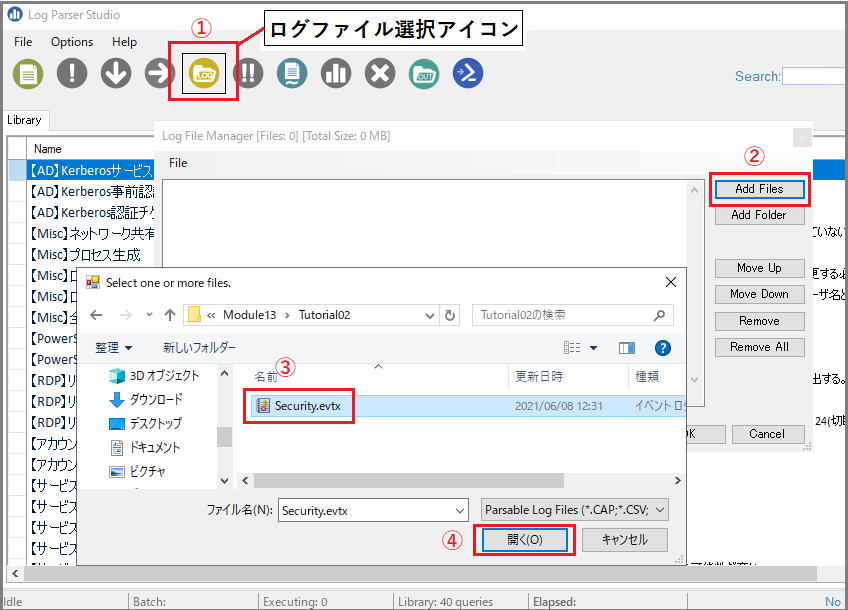This screenshot has height=610, width=848.
Task: Click the file list horizontal scrollbar
Action: (408, 480)
